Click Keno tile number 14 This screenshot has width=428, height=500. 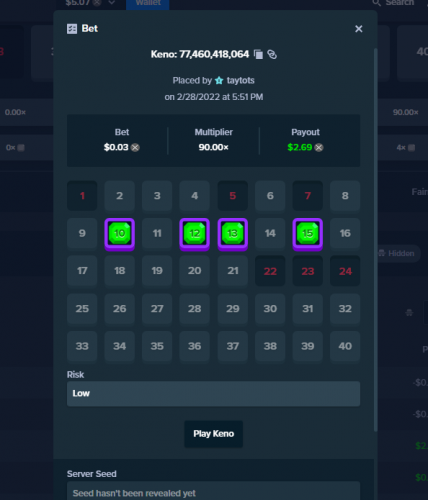tap(270, 233)
